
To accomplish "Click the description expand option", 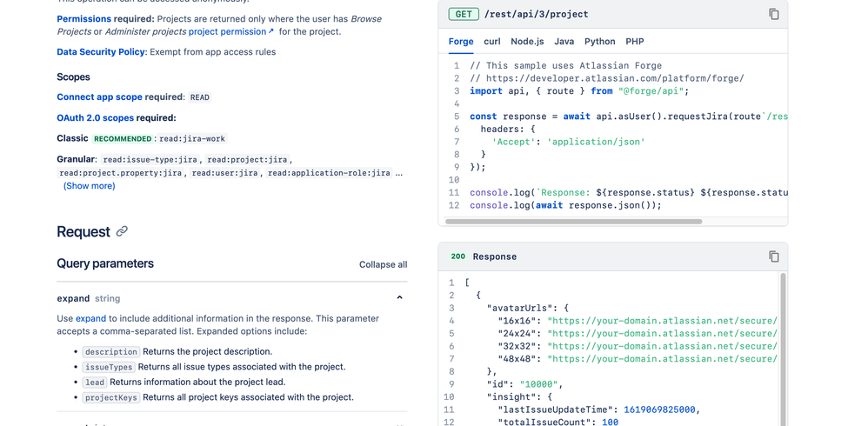I will pyautogui.click(x=111, y=352).
